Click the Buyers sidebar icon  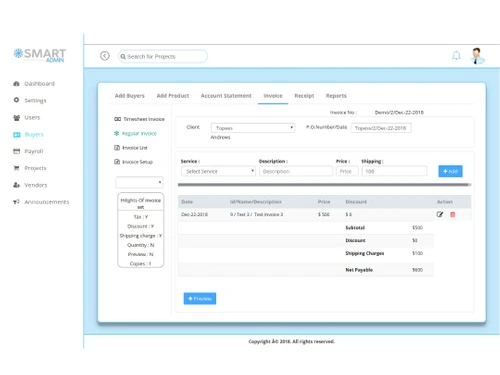17,135
